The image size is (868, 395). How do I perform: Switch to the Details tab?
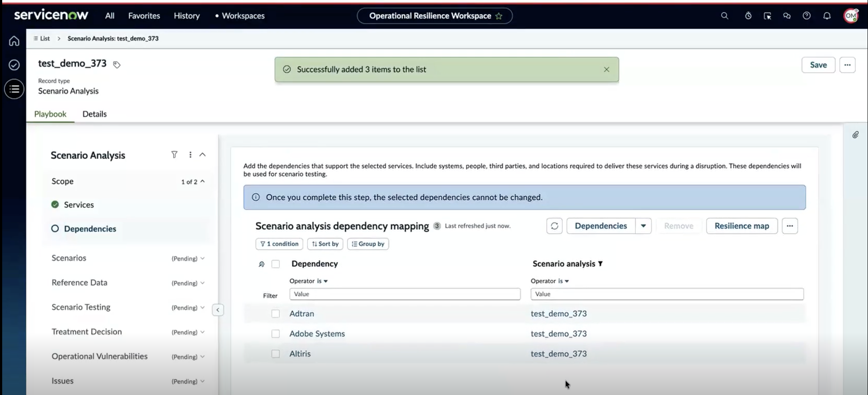click(95, 114)
